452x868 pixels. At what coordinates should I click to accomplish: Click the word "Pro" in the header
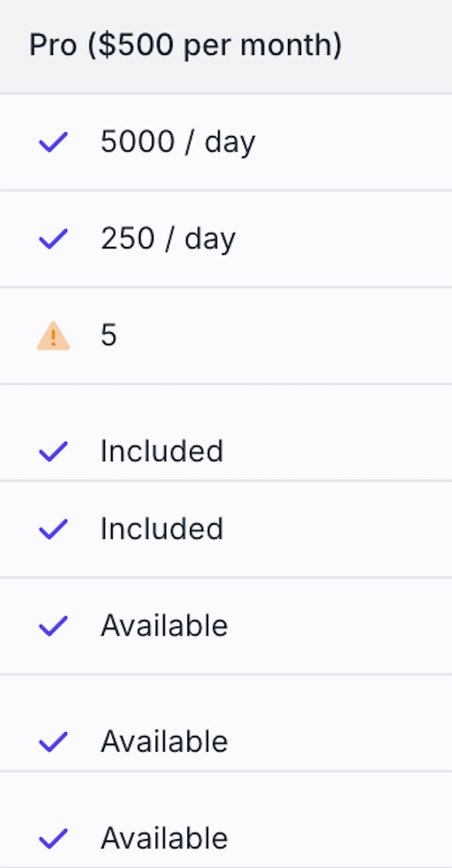pyautogui.click(x=52, y=46)
